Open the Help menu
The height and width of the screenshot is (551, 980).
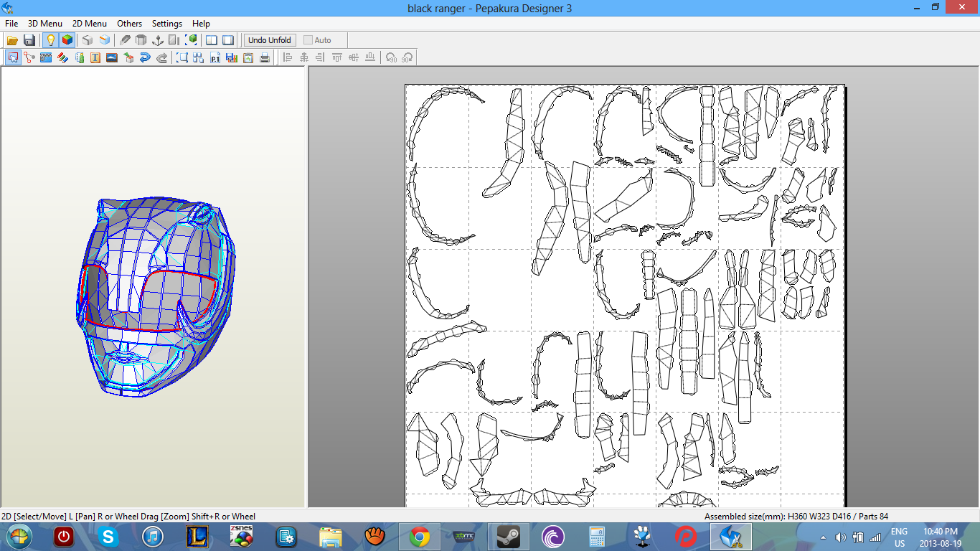click(201, 24)
